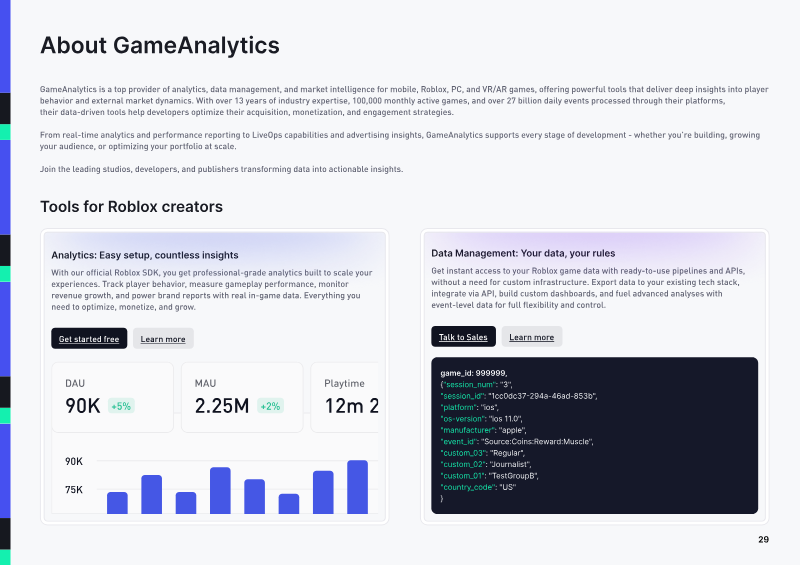Click the 90K axis label on chart

coord(74,461)
